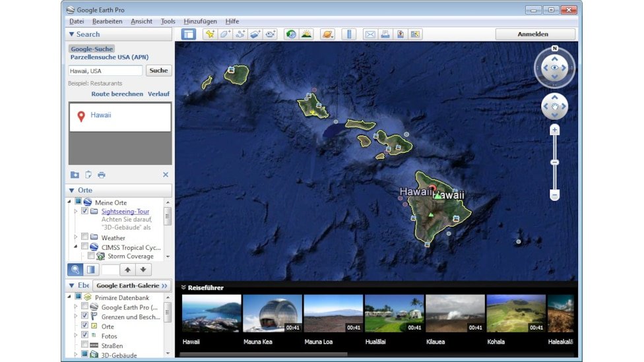The width and height of the screenshot is (644, 362).
Task: Collapse the Orte panel triangle
Action: click(x=71, y=190)
